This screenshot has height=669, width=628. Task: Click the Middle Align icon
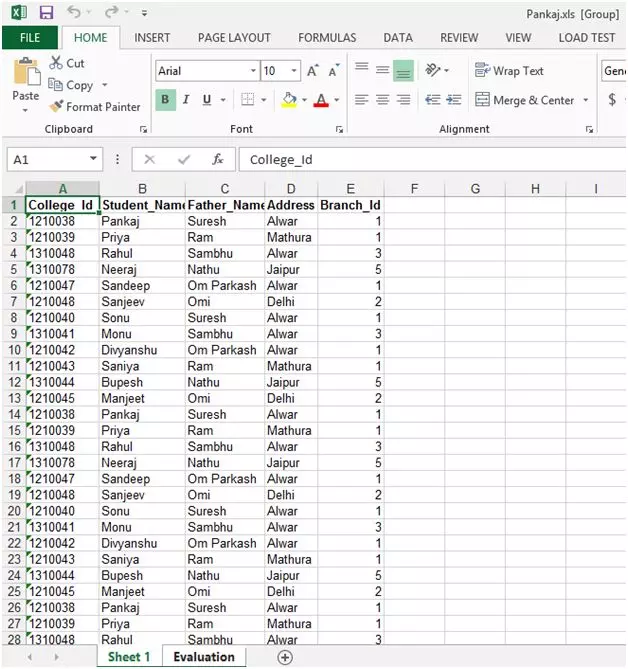click(x=383, y=70)
